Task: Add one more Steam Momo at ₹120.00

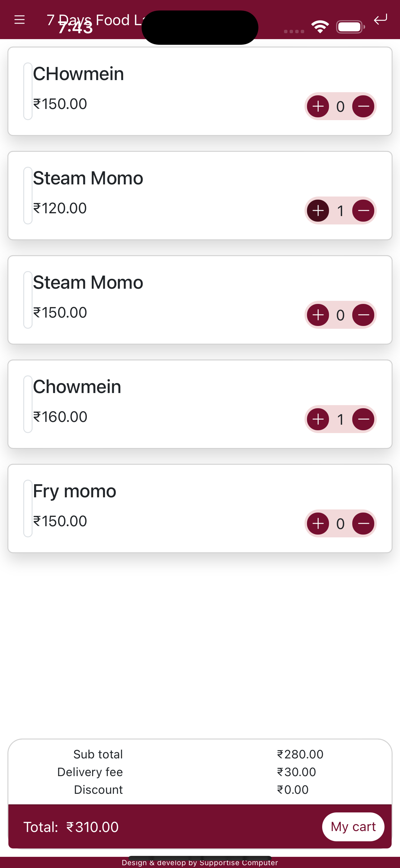Action: (x=318, y=210)
